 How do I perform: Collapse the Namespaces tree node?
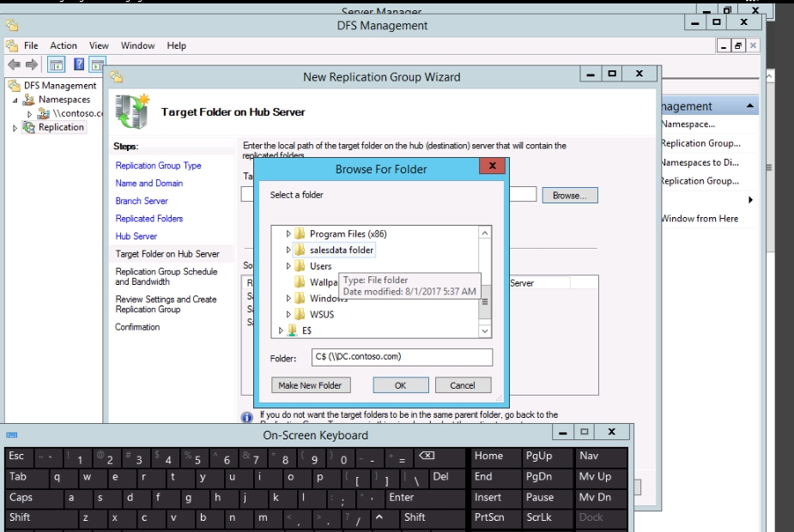coord(15,100)
